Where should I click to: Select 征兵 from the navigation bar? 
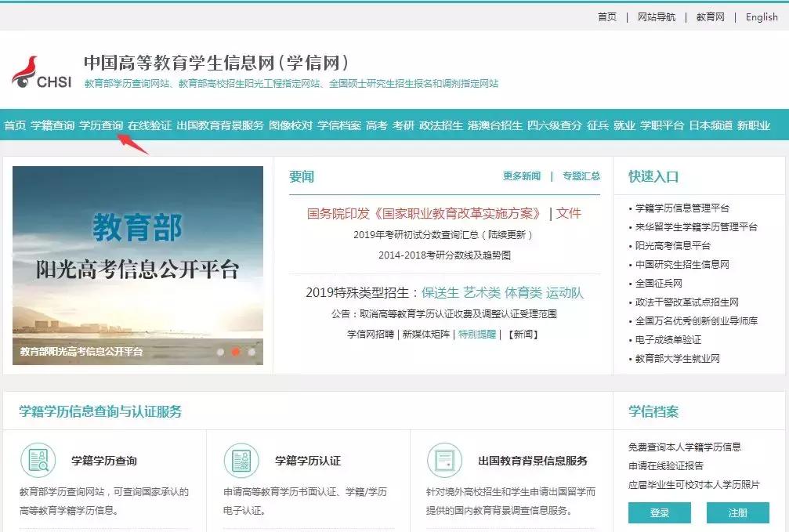[x=598, y=124]
